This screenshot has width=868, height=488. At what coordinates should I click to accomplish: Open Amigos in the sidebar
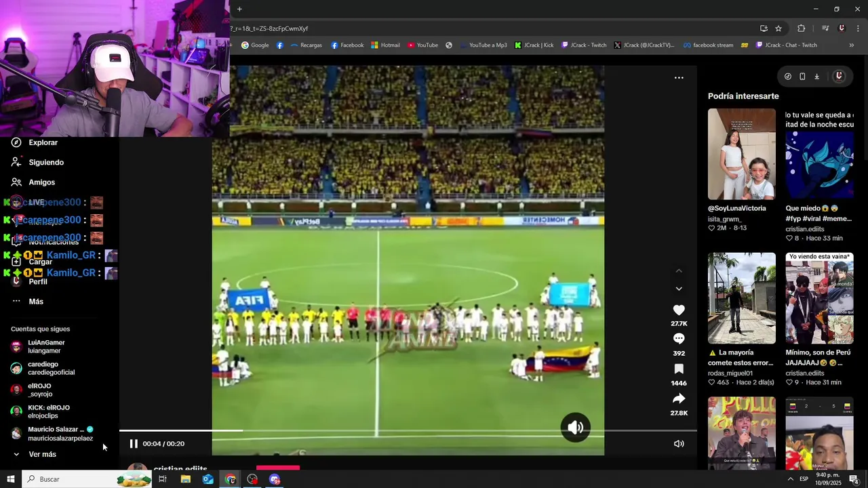pyautogui.click(x=41, y=182)
